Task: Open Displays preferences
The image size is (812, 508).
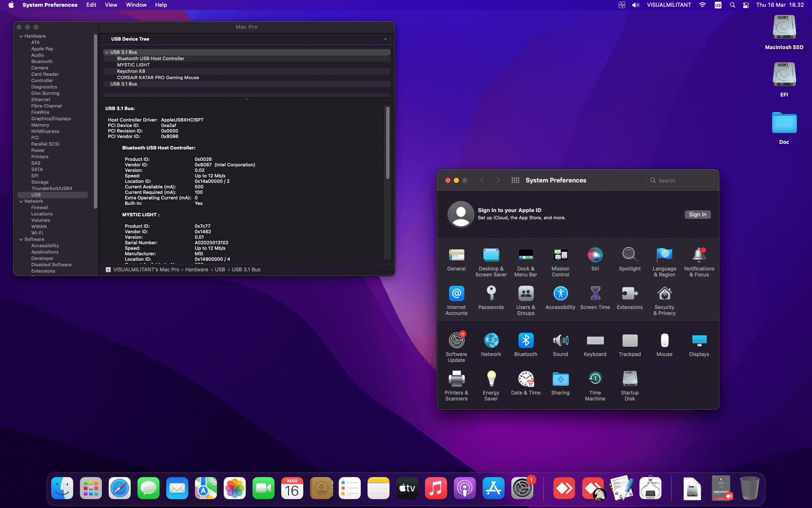Action: [x=698, y=340]
